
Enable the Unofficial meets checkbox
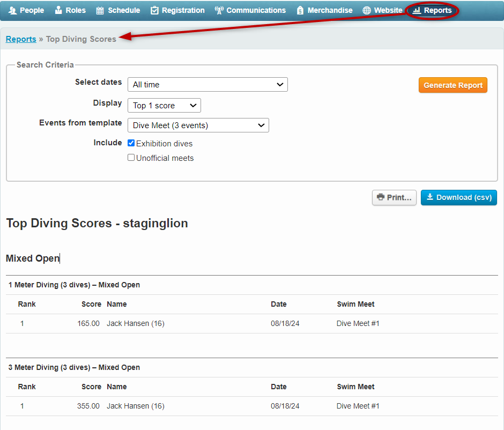131,158
